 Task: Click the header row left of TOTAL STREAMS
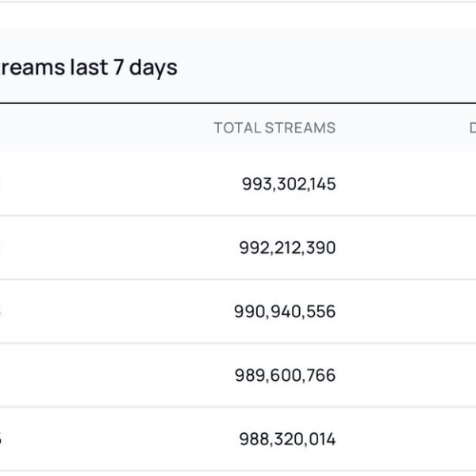click(x=103, y=128)
